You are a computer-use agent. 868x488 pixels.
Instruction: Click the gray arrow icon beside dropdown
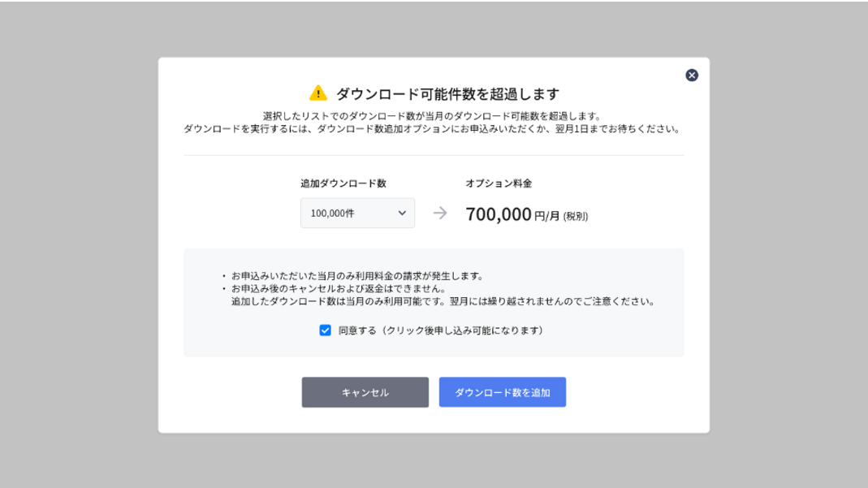pos(440,213)
